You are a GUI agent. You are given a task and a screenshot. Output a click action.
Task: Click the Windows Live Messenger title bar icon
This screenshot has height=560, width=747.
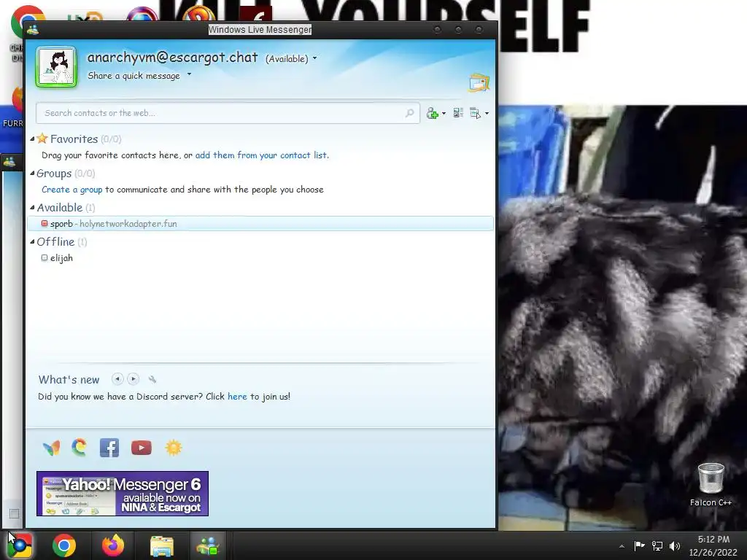click(33, 30)
